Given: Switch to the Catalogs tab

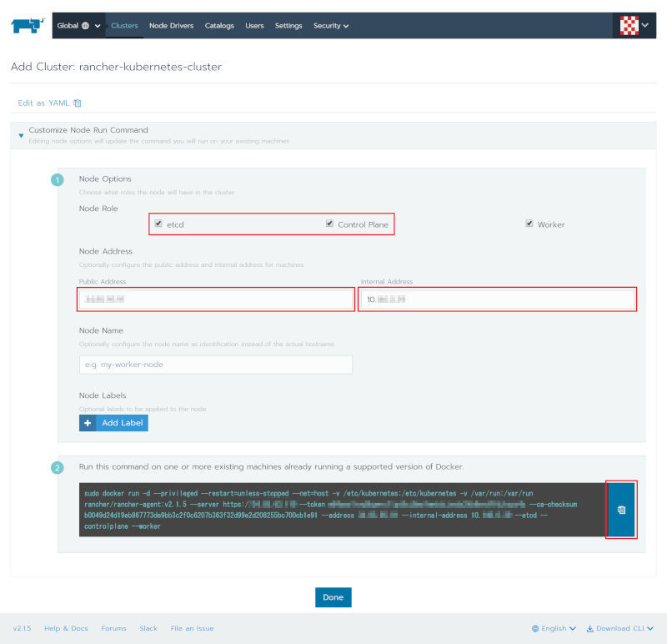Looking at the screenshot, I should pyautogui.click(x=219, y=26).
